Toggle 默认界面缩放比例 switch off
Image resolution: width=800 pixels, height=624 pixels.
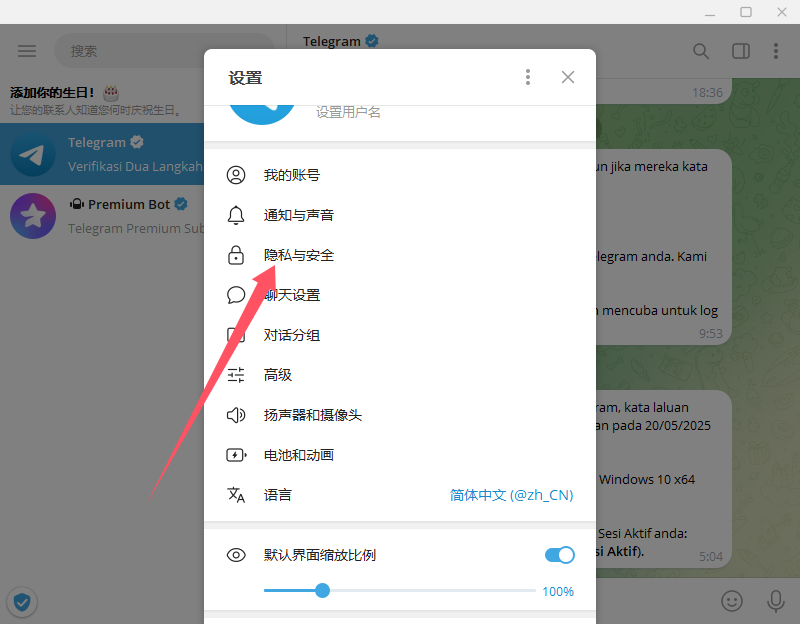560,555
